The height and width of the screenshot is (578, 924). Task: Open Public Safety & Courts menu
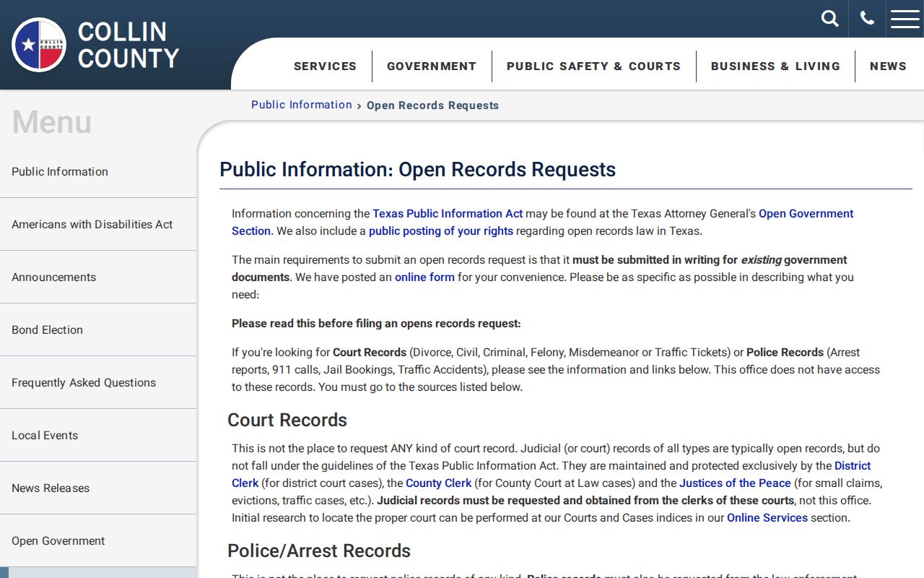point(593,66)
